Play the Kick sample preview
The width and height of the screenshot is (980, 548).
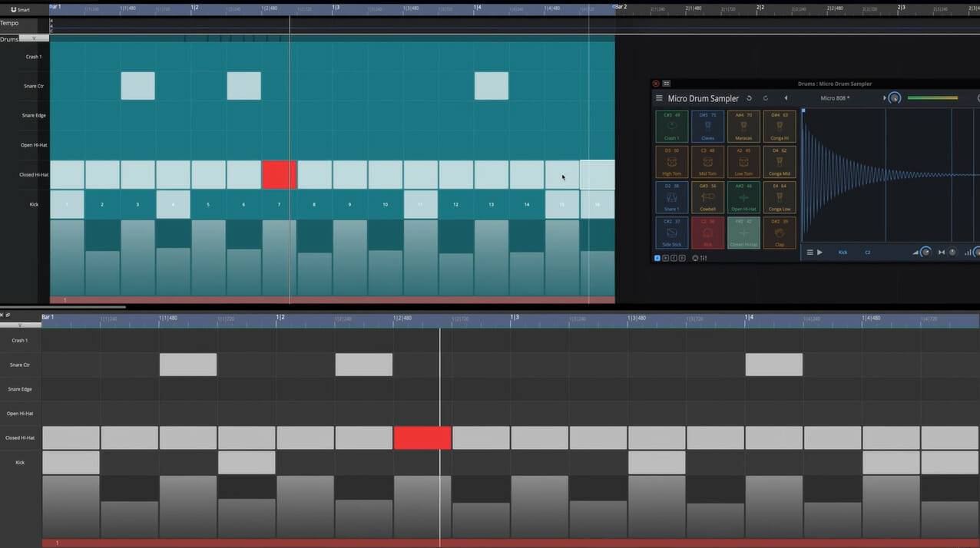click(819, 252)
